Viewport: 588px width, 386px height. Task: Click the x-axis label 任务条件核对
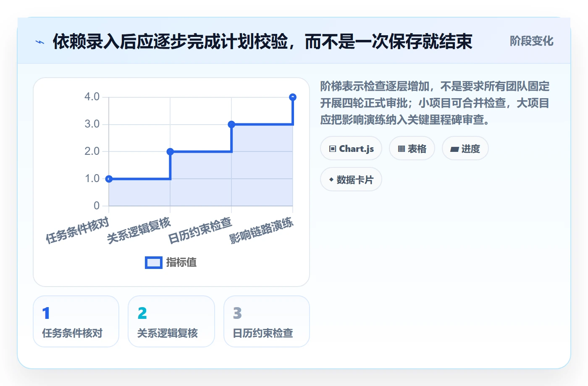77,230
